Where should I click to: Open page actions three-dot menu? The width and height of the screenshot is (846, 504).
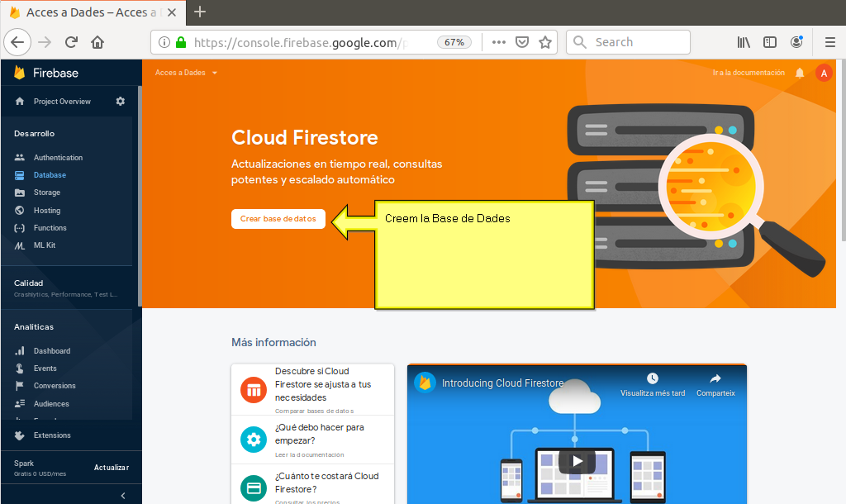pyautogui.click(x=498, y=42)
